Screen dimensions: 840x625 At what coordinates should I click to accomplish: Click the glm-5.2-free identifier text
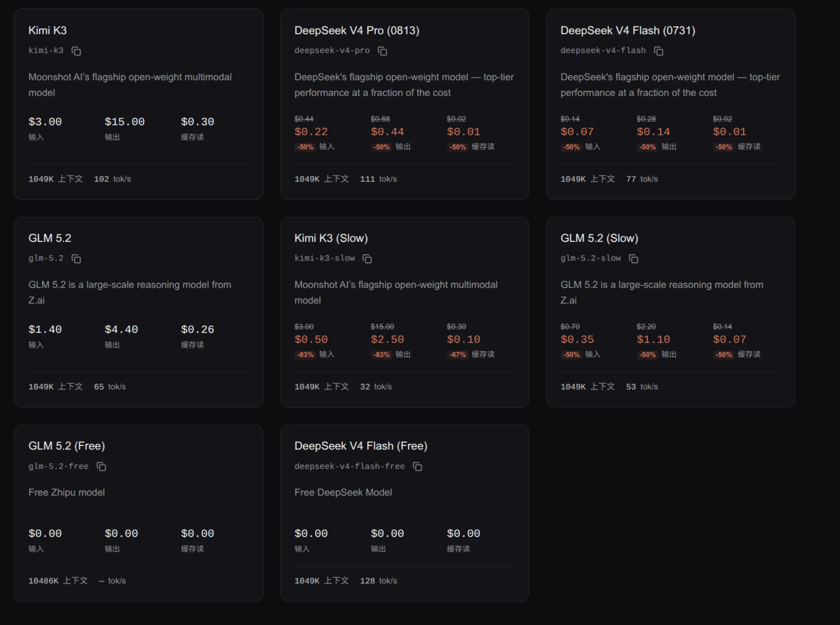click(x=59, y=466)
